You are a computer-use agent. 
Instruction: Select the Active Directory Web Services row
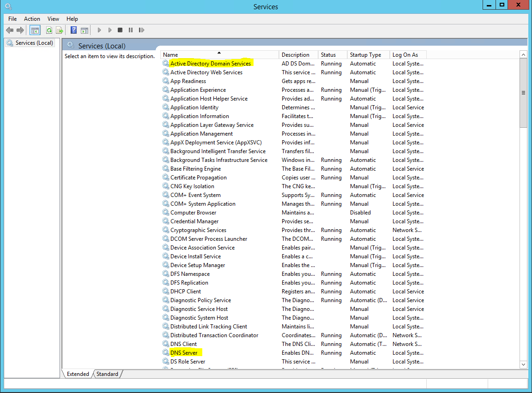(x=293, y=72)
